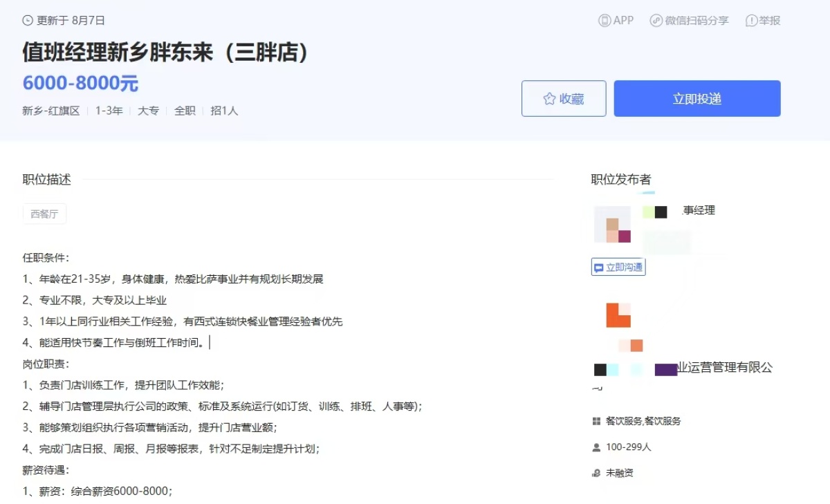
Task: Click the clock icon beside 更新于
Action: 28,21
